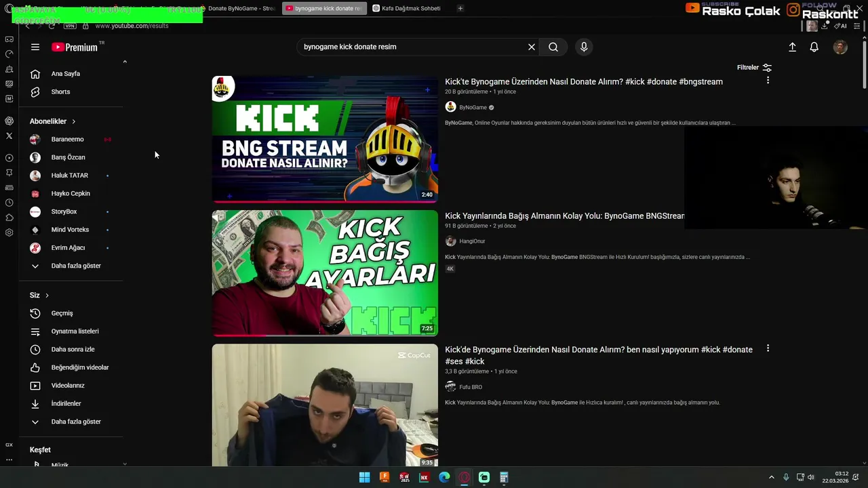Open the YouTube hamburger guide menu

coord(35,47)
